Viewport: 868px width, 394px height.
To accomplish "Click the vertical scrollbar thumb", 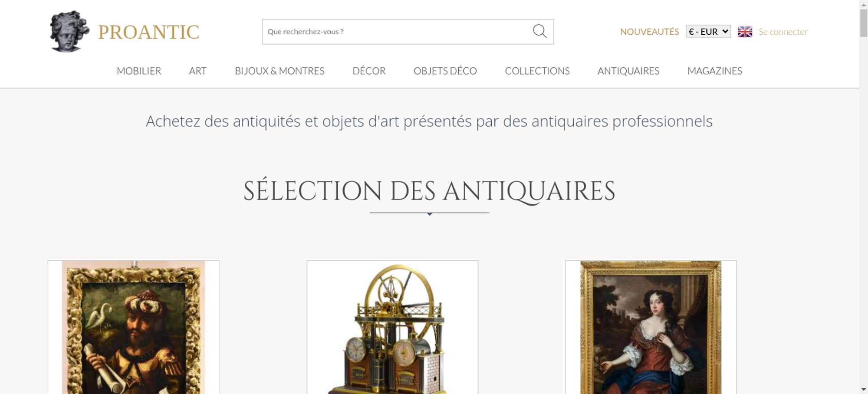I will [864, 23].
